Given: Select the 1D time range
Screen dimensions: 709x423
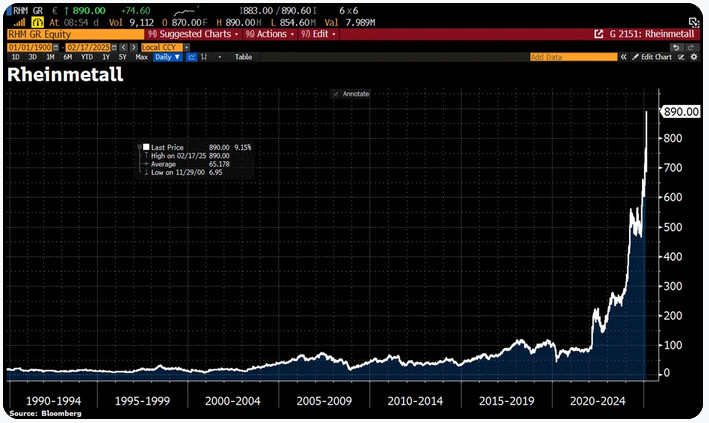Looking at the screenshot, I should [x=16, y=57].
